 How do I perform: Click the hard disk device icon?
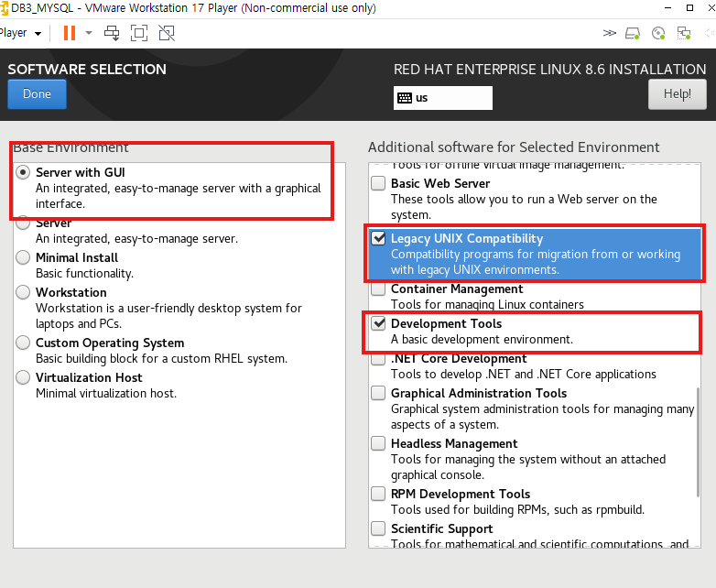(633, 33)
